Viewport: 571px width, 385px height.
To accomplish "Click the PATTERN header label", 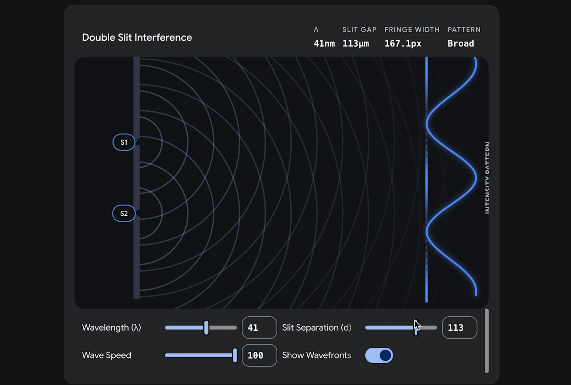I will coord(464,30).
